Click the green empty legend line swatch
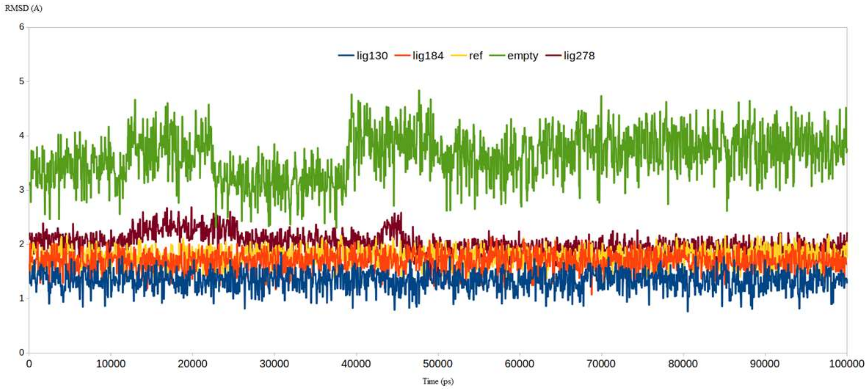Viewport: 868px width, 389px height. (x=497, y=56)
